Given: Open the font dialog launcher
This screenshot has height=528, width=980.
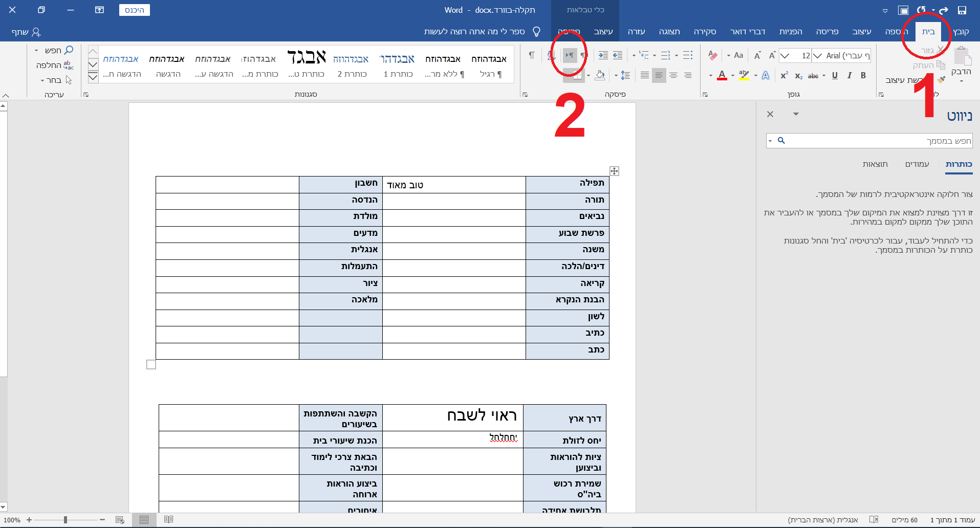Looking at the screenshot, I should point(705,95).
